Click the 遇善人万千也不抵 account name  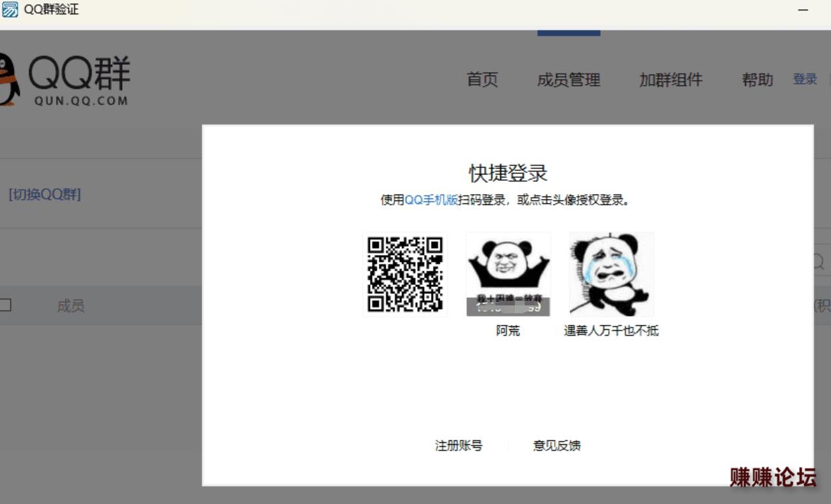click(x=611, y=331)
